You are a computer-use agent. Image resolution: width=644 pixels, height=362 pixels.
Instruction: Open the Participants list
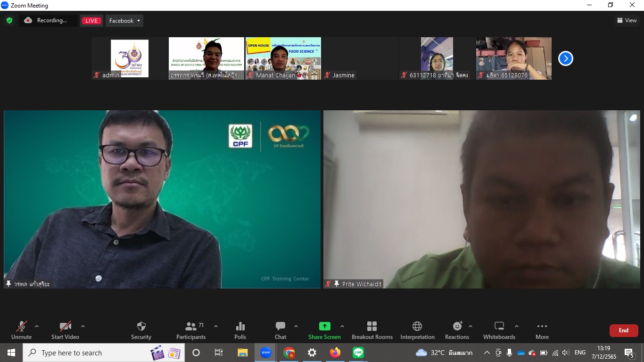click(x=191, y=330)
